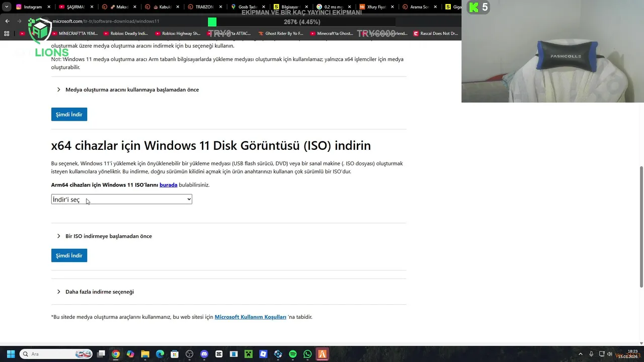The image size is (644, 362).
Task: Open File Explorer from the taskbar
Action: pos(145,354)
